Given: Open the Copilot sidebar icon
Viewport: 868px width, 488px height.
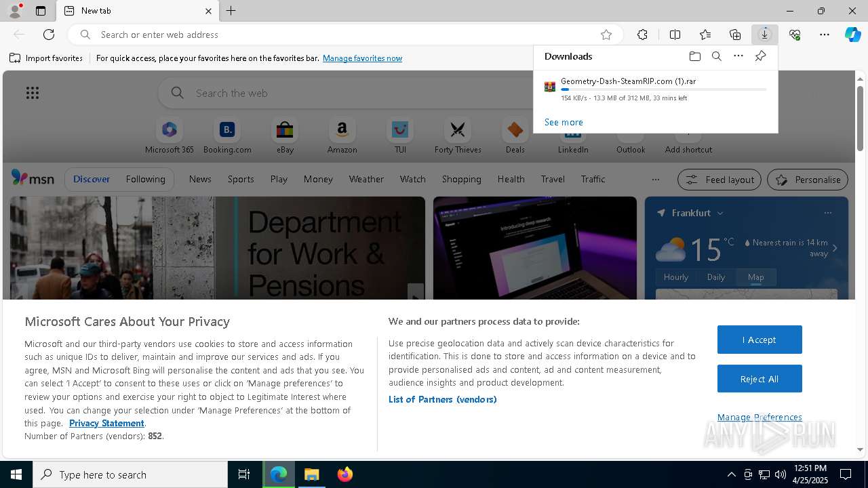Looking at the screenshot, I should coord(853,35).
